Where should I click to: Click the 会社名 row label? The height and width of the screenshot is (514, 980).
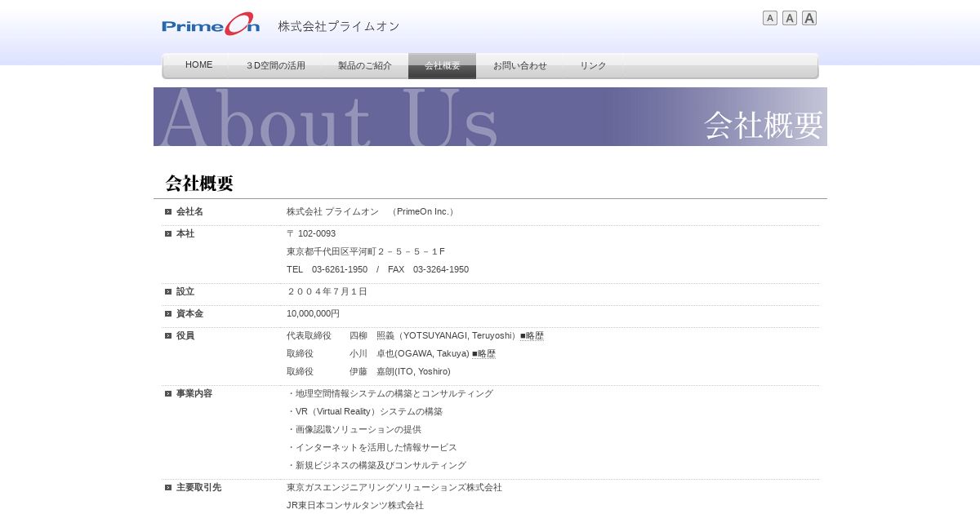(189, 211)
